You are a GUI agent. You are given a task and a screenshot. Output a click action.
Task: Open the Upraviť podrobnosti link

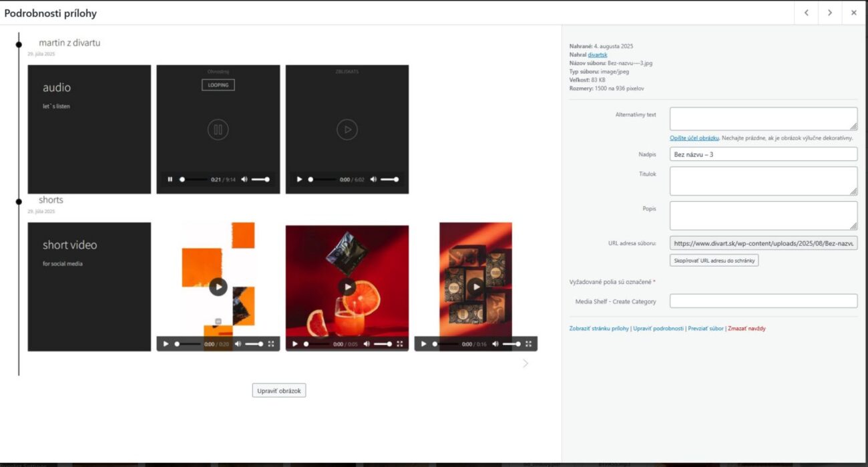point(658,329)
